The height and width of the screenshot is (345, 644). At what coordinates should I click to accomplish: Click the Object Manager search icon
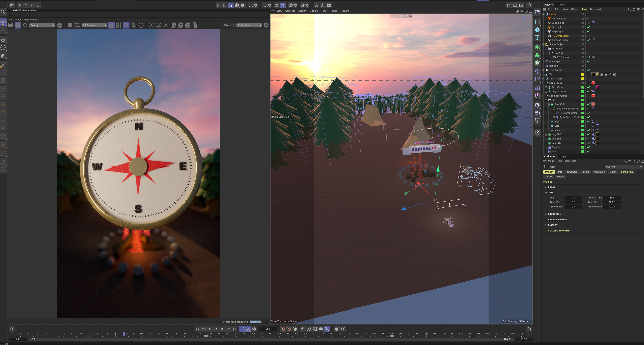point(629,9)
